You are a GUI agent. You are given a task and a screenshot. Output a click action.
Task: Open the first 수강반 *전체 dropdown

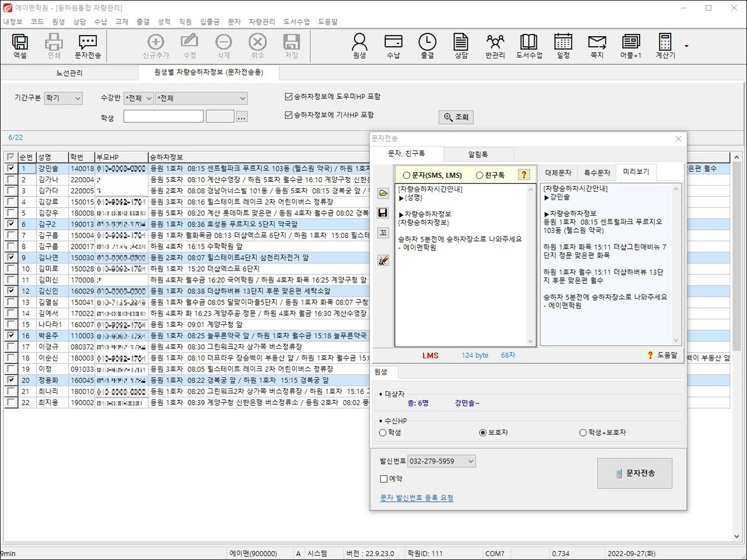point(139,98)
